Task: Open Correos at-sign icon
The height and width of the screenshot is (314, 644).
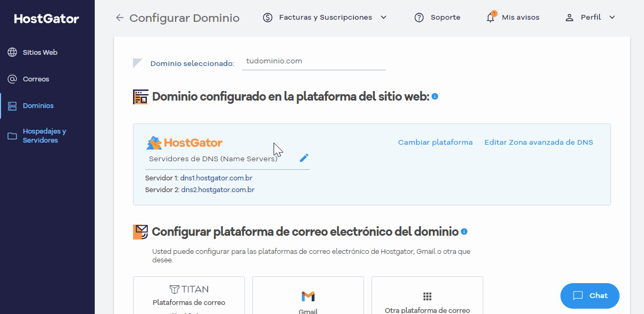Action: point(12,79)
